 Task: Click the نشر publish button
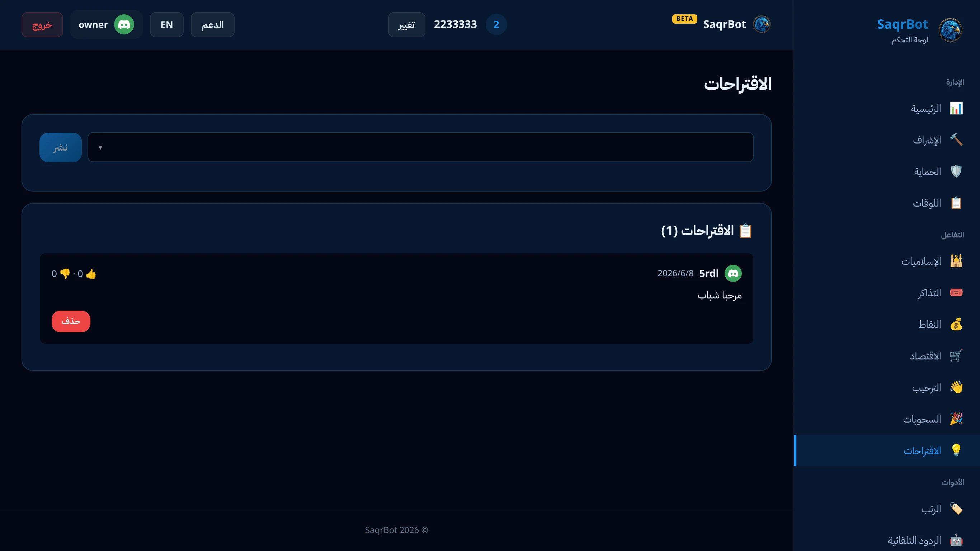tap(61, 147)
